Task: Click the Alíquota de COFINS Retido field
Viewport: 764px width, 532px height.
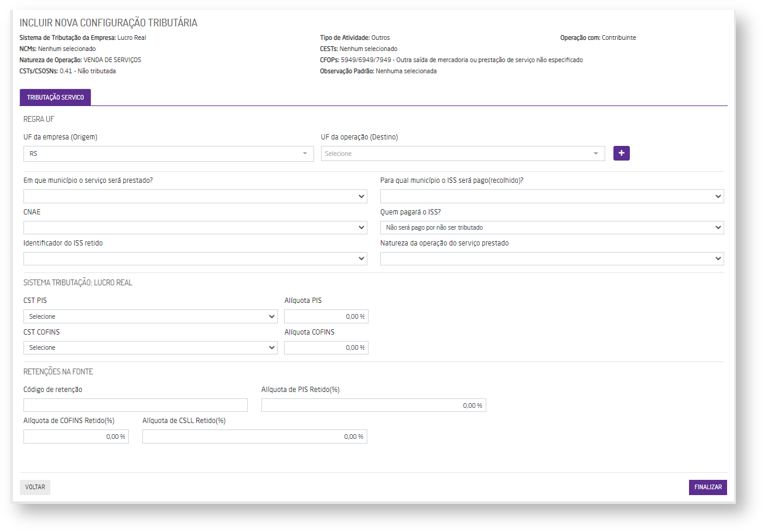Action: pyautogui.click(x=76, y=436)
